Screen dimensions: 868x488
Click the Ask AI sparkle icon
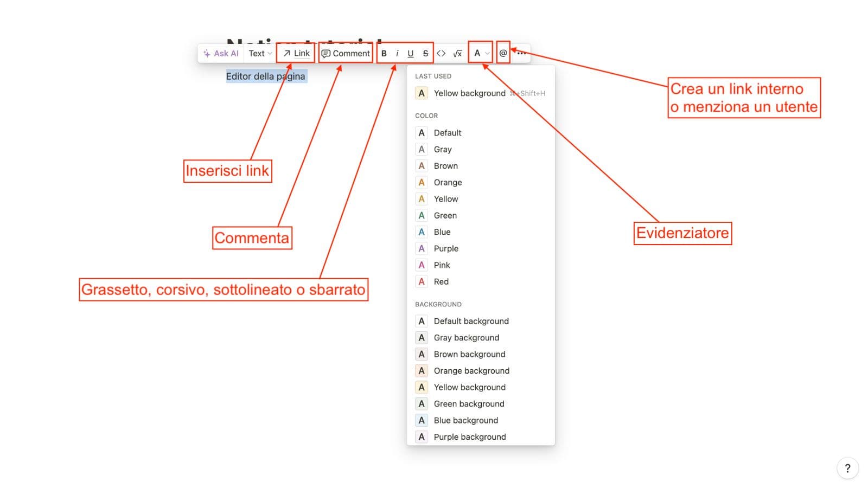coord(207,53)
